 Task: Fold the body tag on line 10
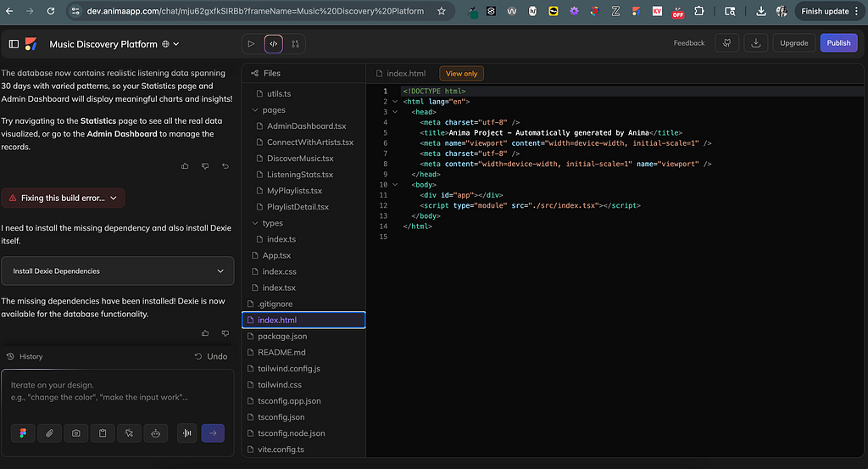point(395,185)
